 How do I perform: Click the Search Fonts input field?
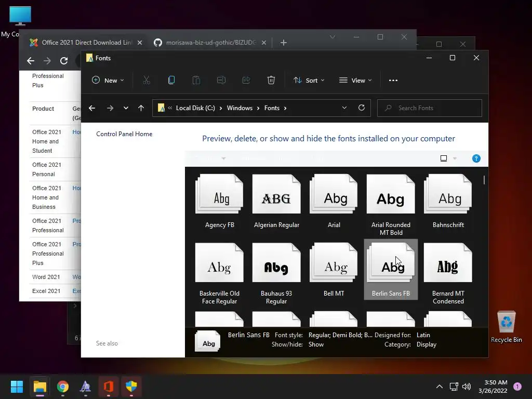pyautogui.click(x=430, y=108)
